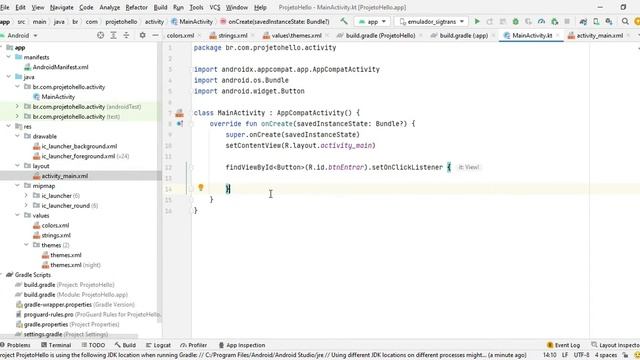640x360 pixels.
Task: Collapse the themes folder
Action: [27, 245]
